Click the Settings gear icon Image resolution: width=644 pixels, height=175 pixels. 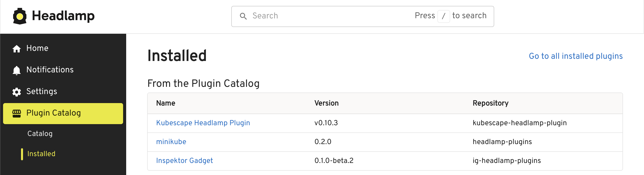pos(16,92)
